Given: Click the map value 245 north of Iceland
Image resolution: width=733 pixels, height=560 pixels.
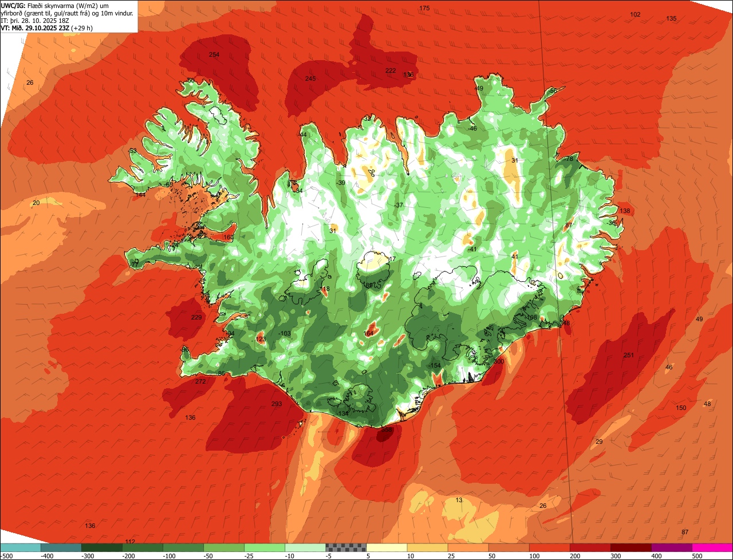Looking at the screenshot, I should point(310,78).
